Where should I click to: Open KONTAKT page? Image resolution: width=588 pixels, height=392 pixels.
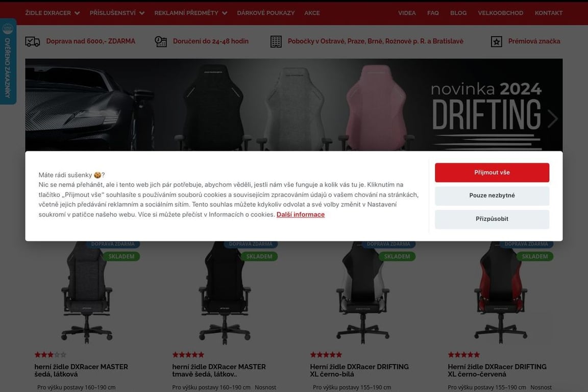tap(549, 13)
